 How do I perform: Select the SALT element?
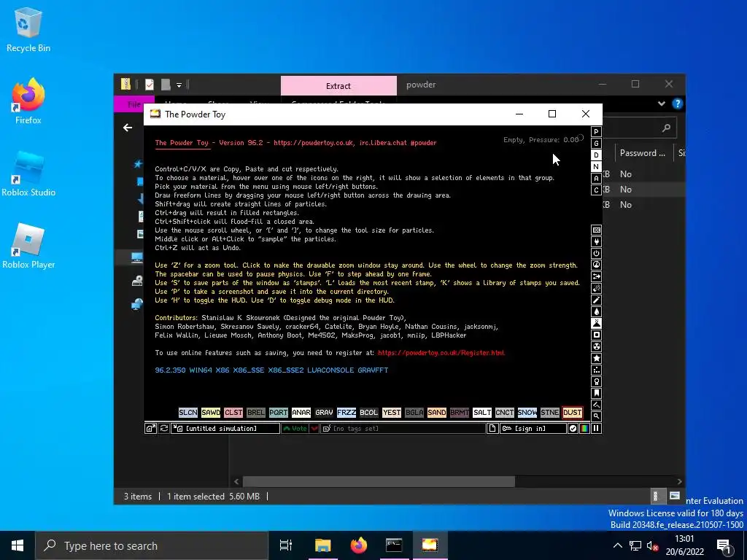pos(481,413)
